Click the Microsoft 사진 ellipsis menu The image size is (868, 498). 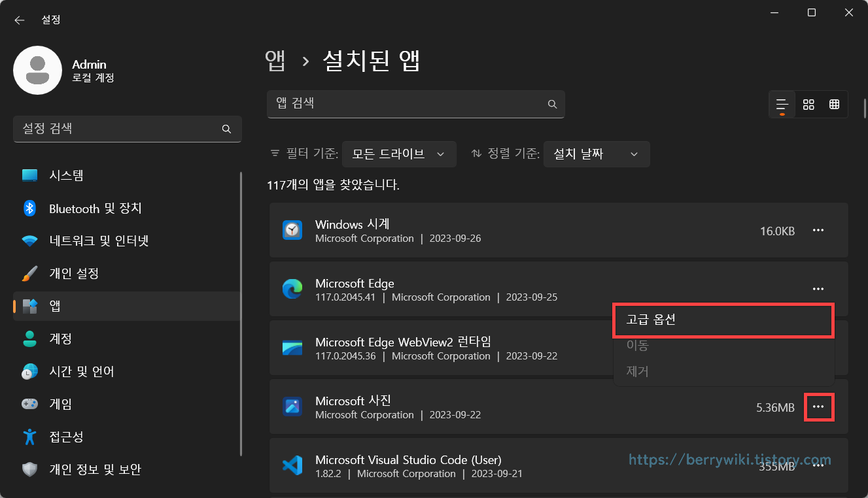pyautogui.click(x=818, y=407)
